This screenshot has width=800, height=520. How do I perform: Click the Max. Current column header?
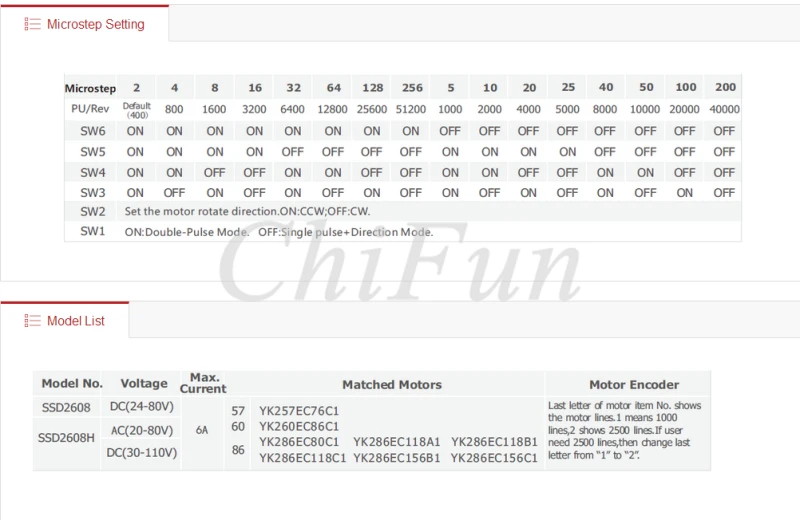(x=203, y=383)
